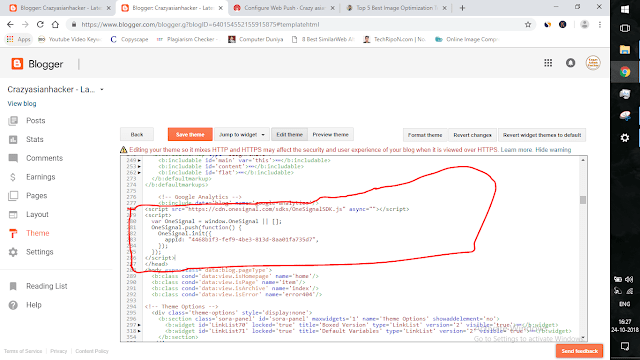
Task: Click the Back button
Action: click(x=137, y=134)
